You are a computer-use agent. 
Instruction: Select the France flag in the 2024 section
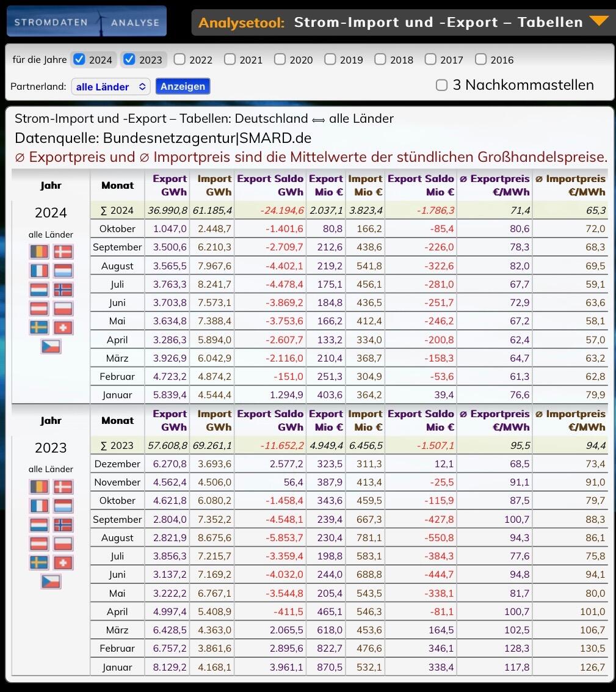point(39,271)
